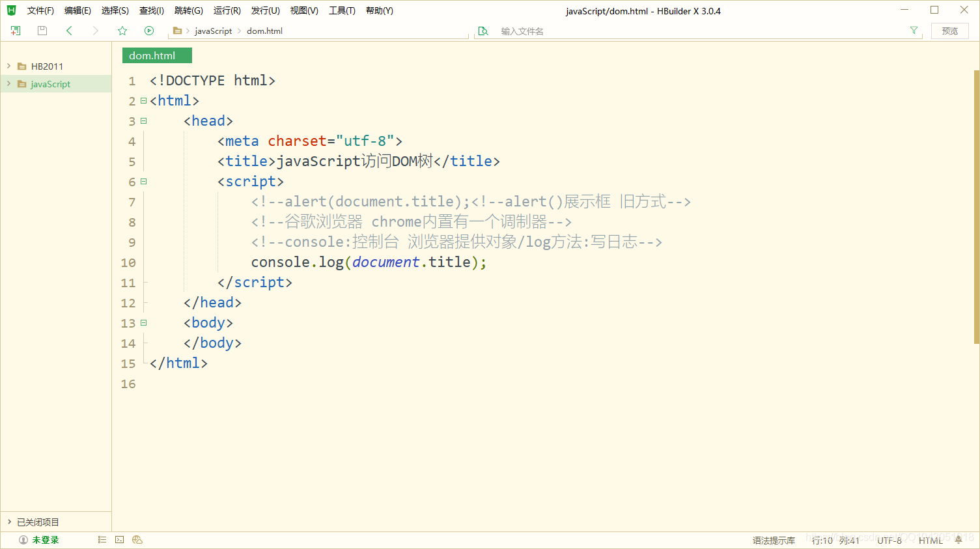Image resolution: width=980 pixels, height=549 pixels.
Task: Click the 谷歌浏览器 chrome comment line
Action: tap(412, 222)
